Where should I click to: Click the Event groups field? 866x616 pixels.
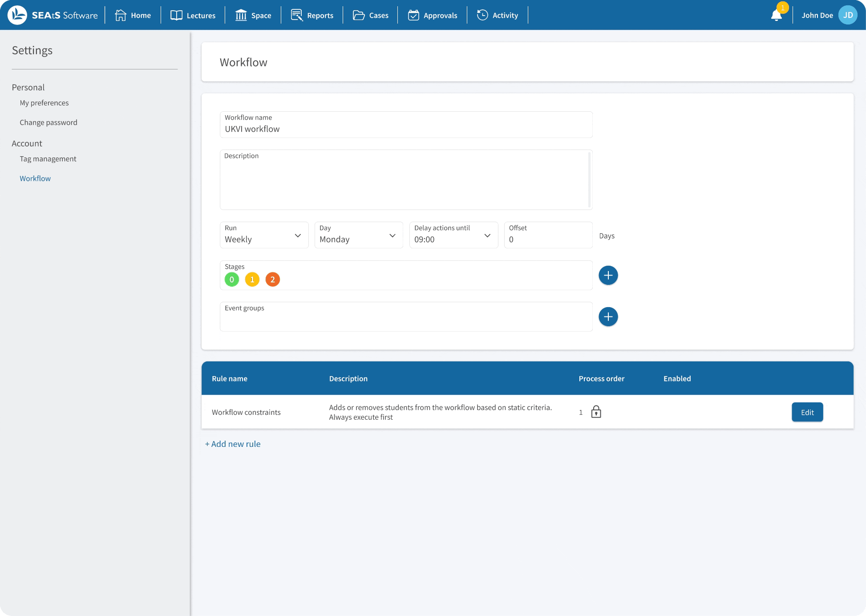(x=406, y=317)
